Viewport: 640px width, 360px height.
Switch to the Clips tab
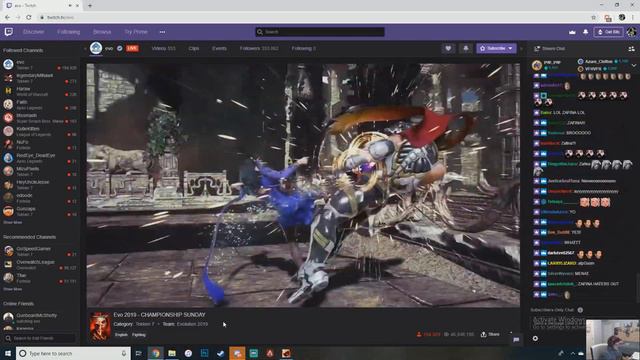point(193,48)
